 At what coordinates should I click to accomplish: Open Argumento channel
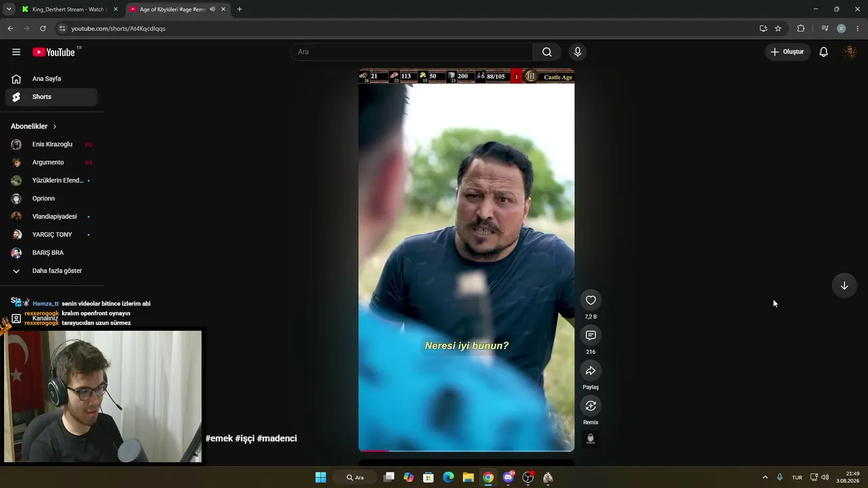(x=52, y=163)
